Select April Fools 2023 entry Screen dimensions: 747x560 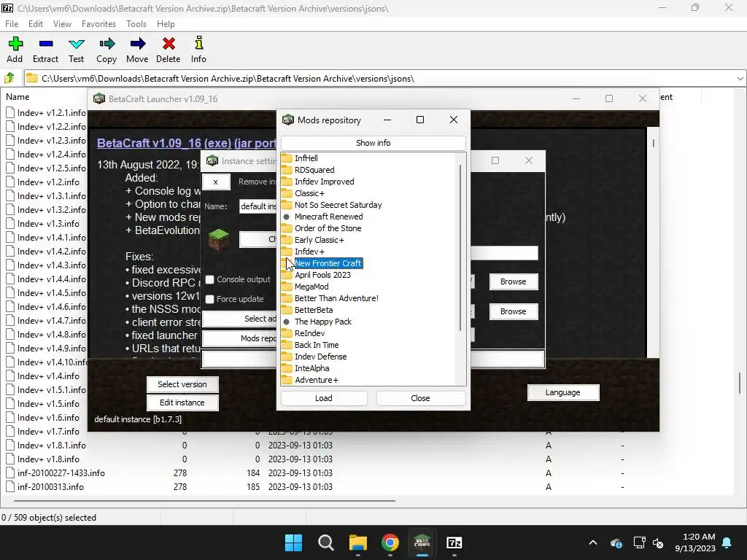click(x=322, y=275)
